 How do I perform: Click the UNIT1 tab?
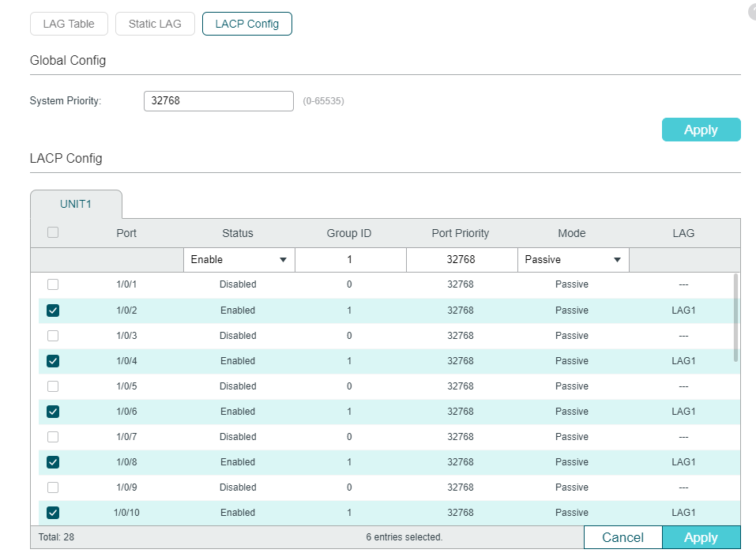point(76,204)
